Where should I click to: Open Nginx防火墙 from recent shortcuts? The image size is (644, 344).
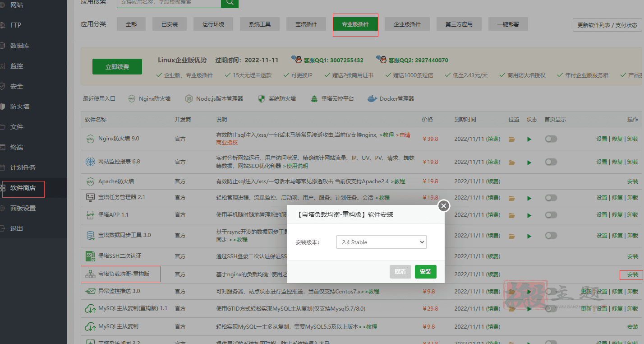coord(149,98)
